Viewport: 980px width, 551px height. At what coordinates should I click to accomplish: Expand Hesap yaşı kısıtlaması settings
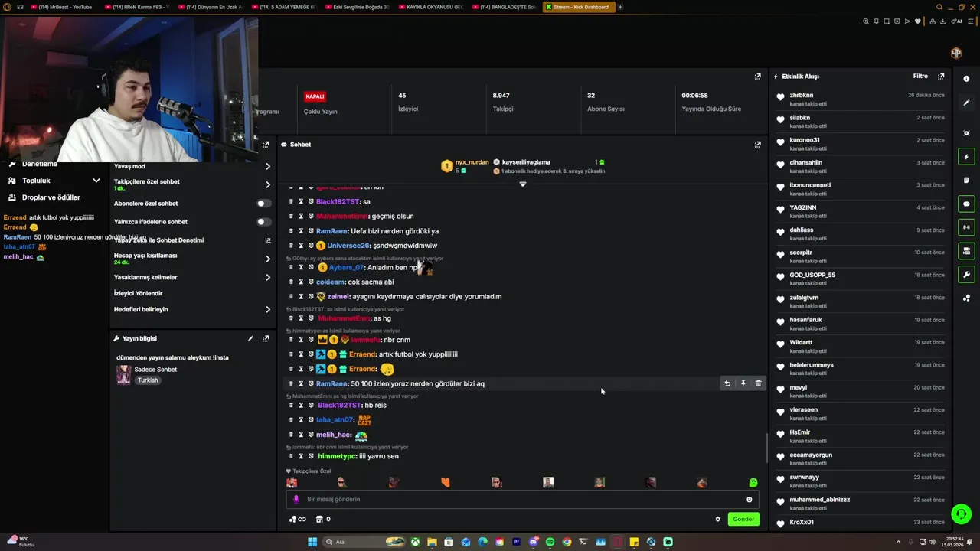pos(268,259)
